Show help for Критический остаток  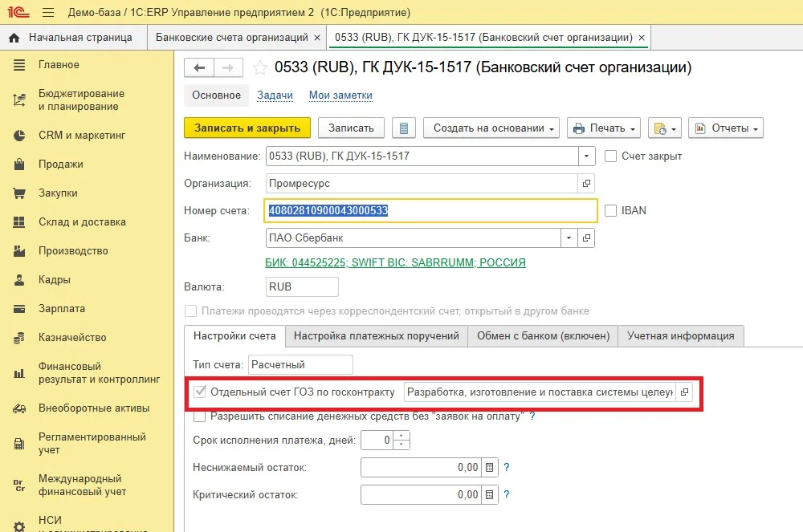(507, 494)
